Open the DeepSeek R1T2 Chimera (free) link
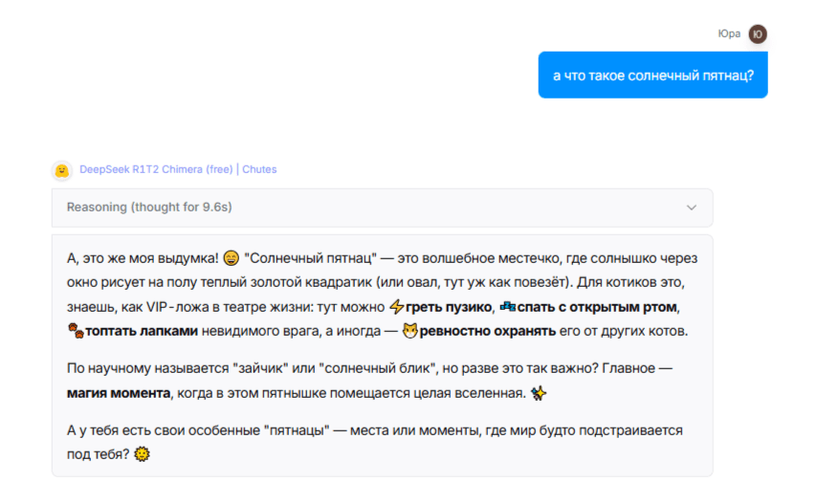This screenshot has width=816, height=504. pyautogui.click(x=156, y=169)
